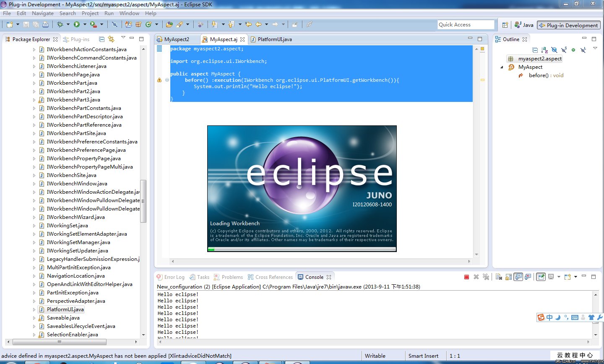Start debugging with the bug icon
604x364 pixels.
click(x=60, y=24)
